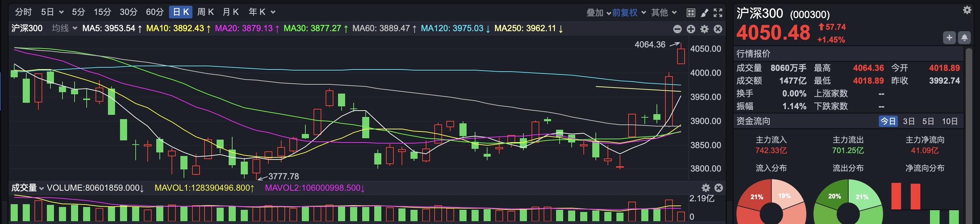Open the multi-chart grid layout icon
The width and height of the screenshot is (980, 224).
point(691,12)
